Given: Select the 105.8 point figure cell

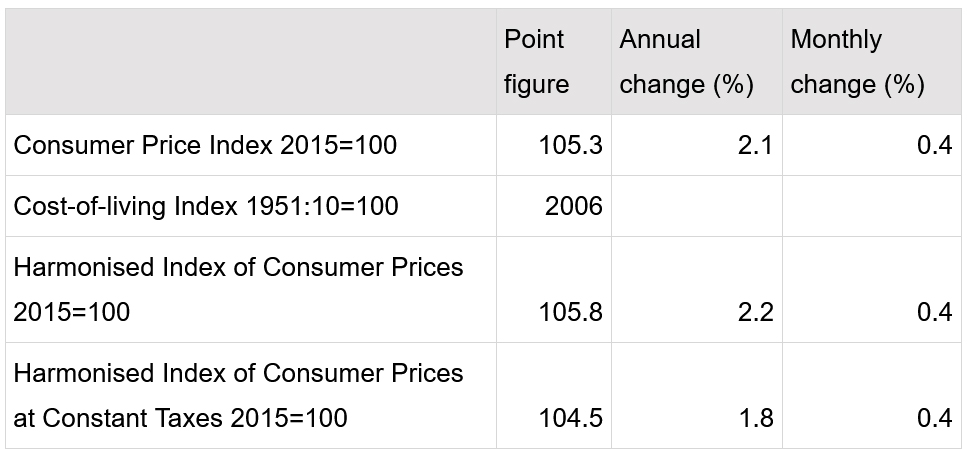Looking at the screenshot, I should click(554, 290).
